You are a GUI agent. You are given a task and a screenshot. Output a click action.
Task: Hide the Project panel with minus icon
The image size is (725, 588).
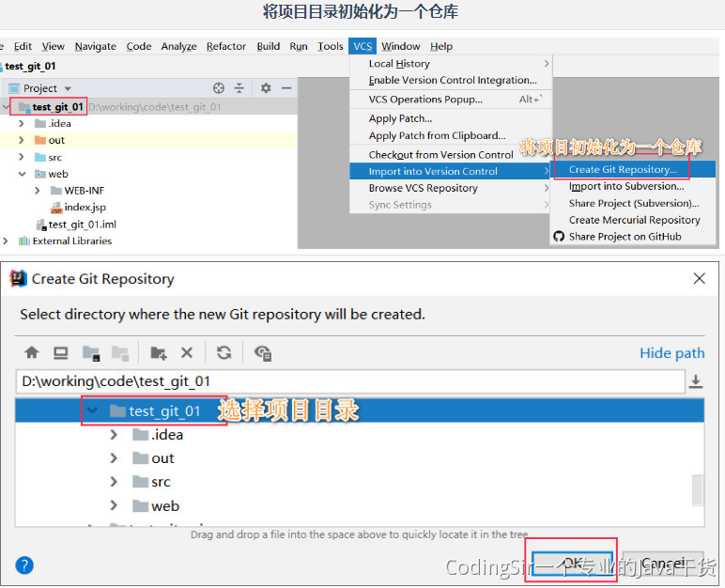coord(286,88)
